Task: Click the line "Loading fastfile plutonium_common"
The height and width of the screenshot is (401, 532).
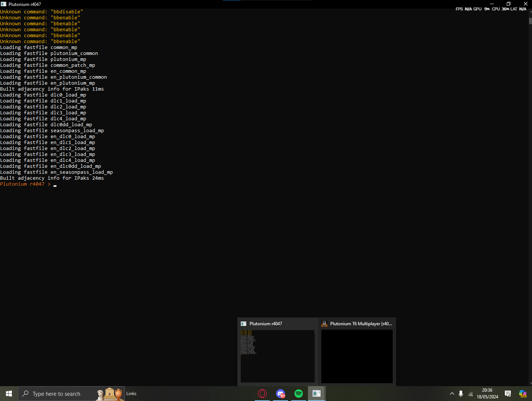Action: pos(49,53)
